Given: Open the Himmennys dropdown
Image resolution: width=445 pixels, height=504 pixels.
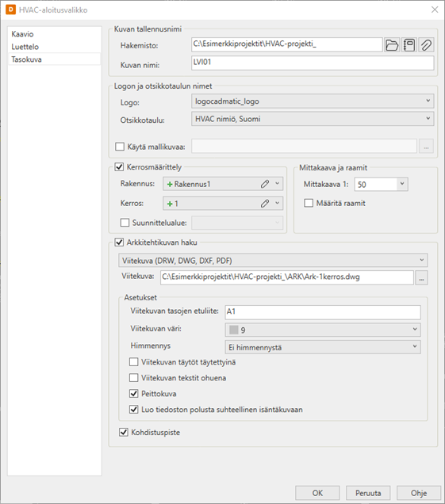Looking at the screenshot, I should pyautogui.click(x=323, y=347).
